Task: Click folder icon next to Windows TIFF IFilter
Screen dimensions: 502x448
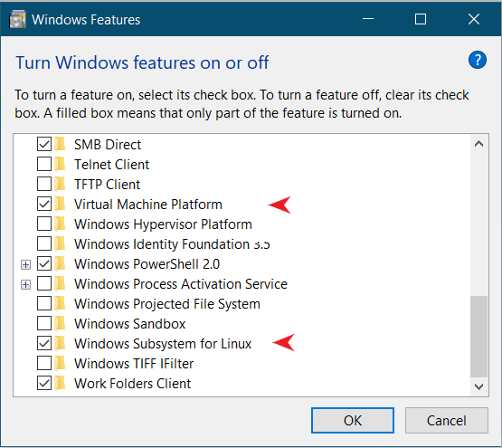Action: click(60, 364)
